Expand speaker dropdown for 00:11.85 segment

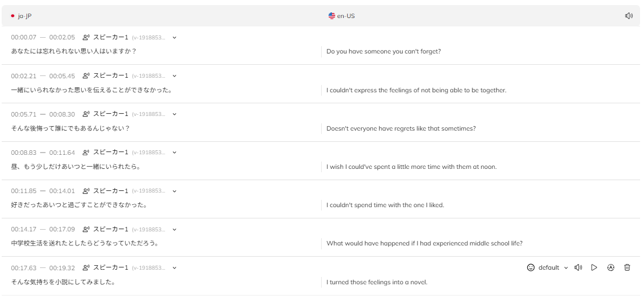point(175,191)
